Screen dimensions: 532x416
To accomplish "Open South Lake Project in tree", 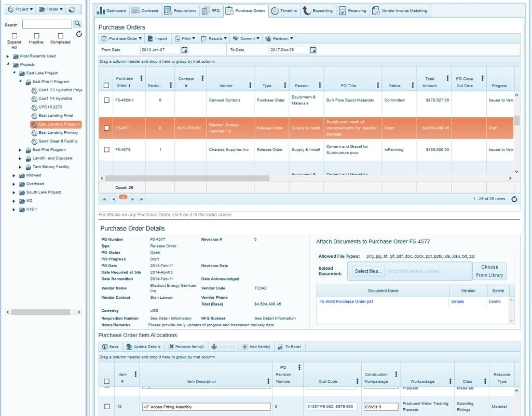I will click(x=44, y=192).
